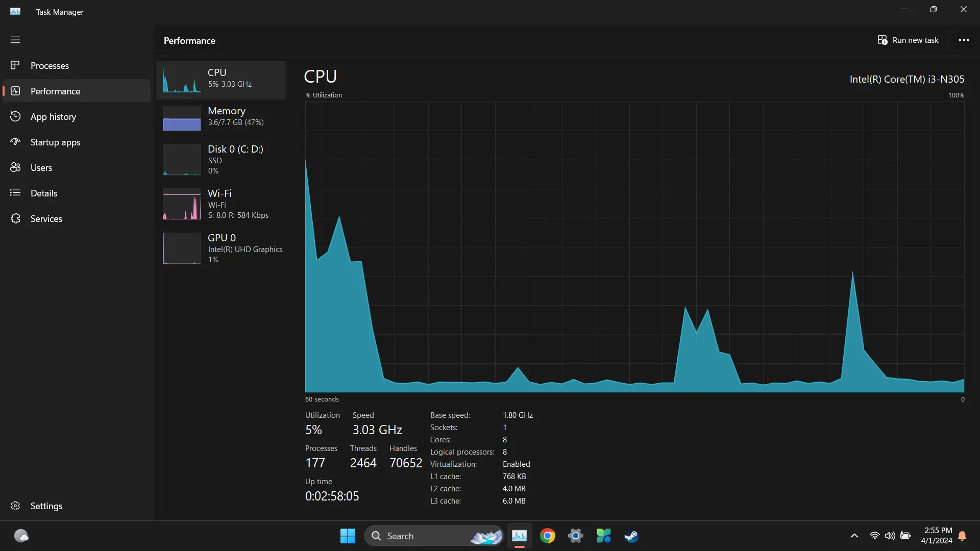Click the 70652 handles value
The height and width of the screenshot is (551, 980).
(x=406, y=463)
